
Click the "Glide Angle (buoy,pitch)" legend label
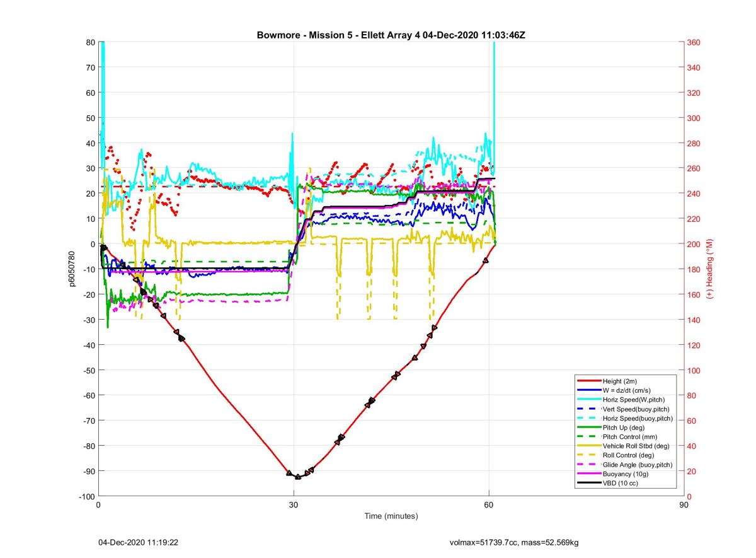tap(638, 465)
